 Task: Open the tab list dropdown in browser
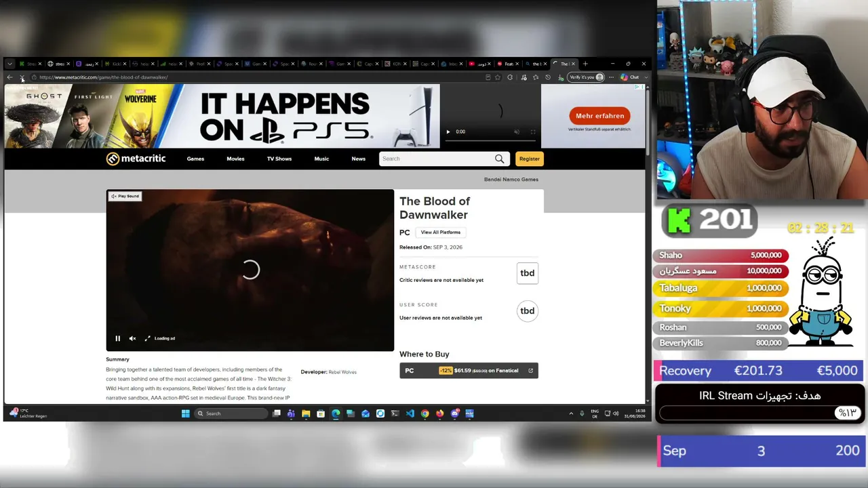click(x=9, y=64)
